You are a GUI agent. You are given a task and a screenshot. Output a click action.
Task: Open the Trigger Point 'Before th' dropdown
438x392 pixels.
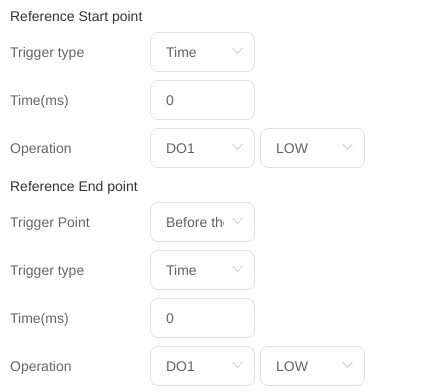[202, 222]
